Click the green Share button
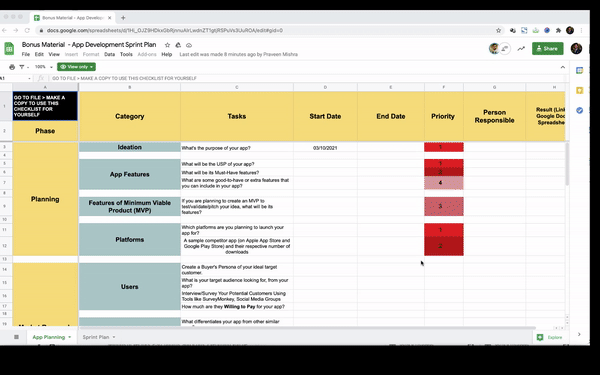This screenshot has width=600, height=375. pyautogui.click(x=548, y=49)
